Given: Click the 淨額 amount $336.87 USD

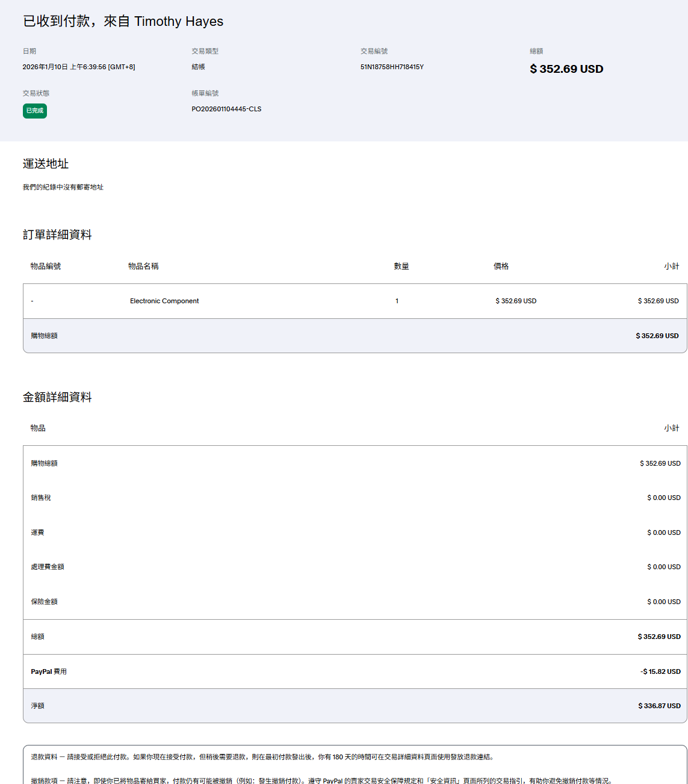Looking at the screenshot, I should click(x=659, y=706).
